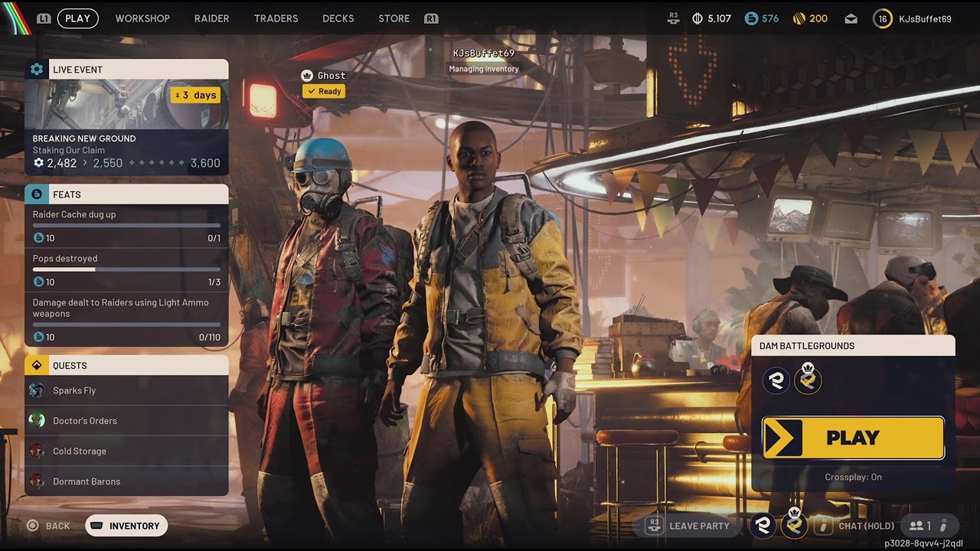Select the Light Ammo weapons damage feat
Screen dimensions: 980x551
[126, 319]
